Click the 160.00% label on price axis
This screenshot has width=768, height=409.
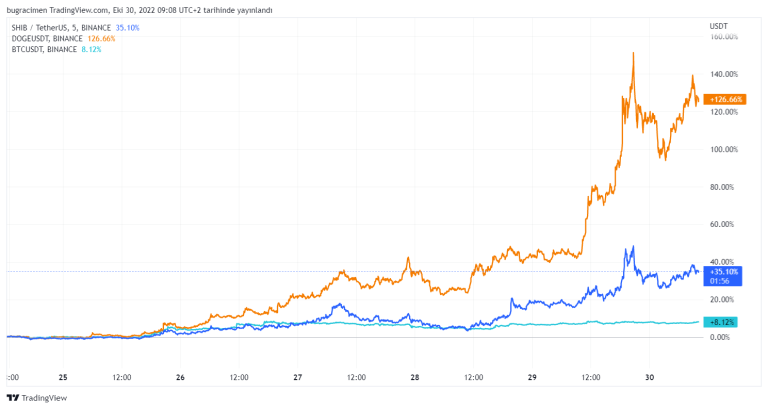click(x=723, y=37)
